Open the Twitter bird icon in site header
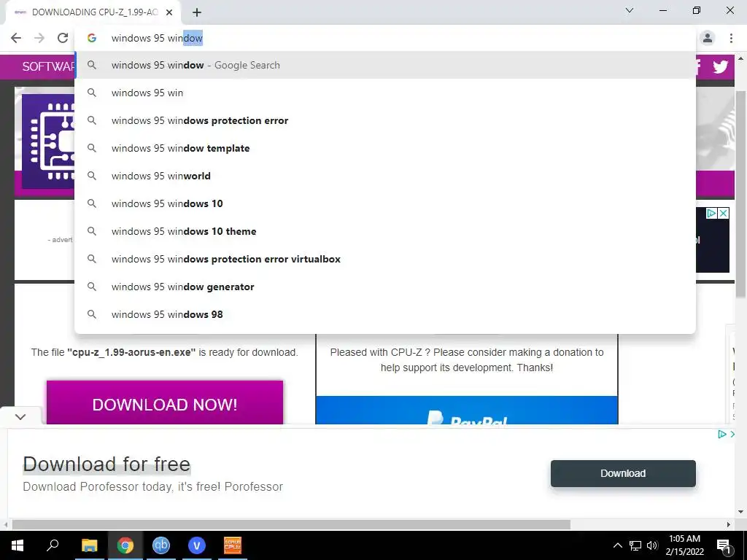747x560 pixels. [720, 66]
